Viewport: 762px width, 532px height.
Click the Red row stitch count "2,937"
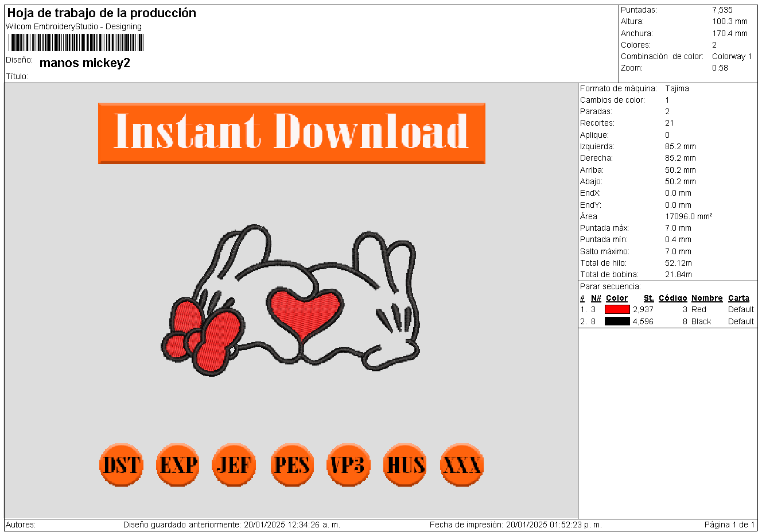pyautogui.click(x=643, y=309)
